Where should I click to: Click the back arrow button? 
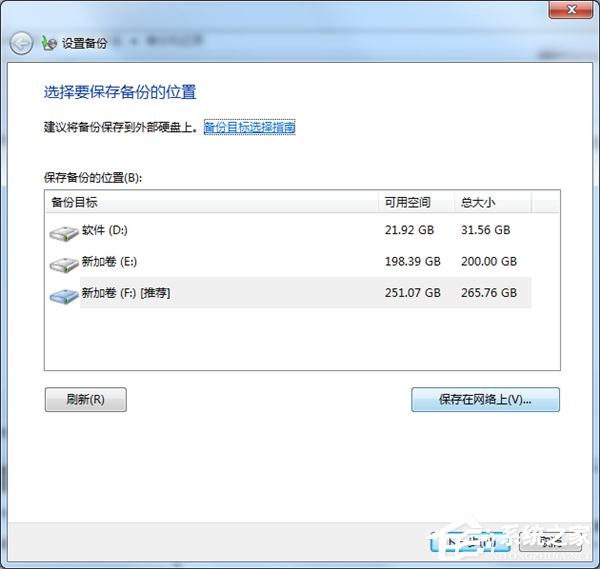[x=21, y=43]
